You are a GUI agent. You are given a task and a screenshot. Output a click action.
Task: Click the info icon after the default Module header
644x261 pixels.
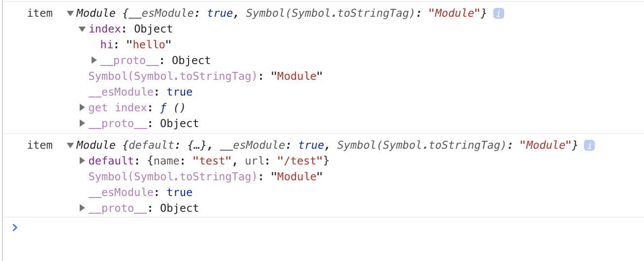(589, 145)
